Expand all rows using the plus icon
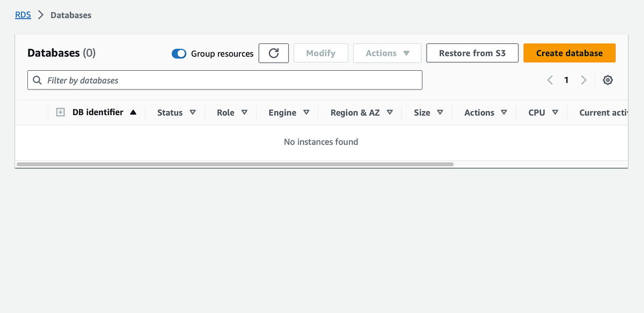Viewport: 644px width, 313px height. (60, 112)
